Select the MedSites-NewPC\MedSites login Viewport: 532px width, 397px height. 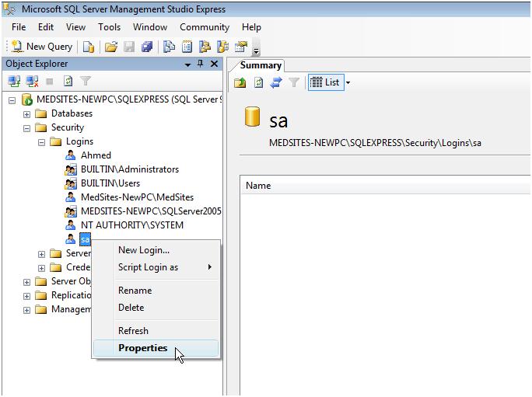click(137, 197)
